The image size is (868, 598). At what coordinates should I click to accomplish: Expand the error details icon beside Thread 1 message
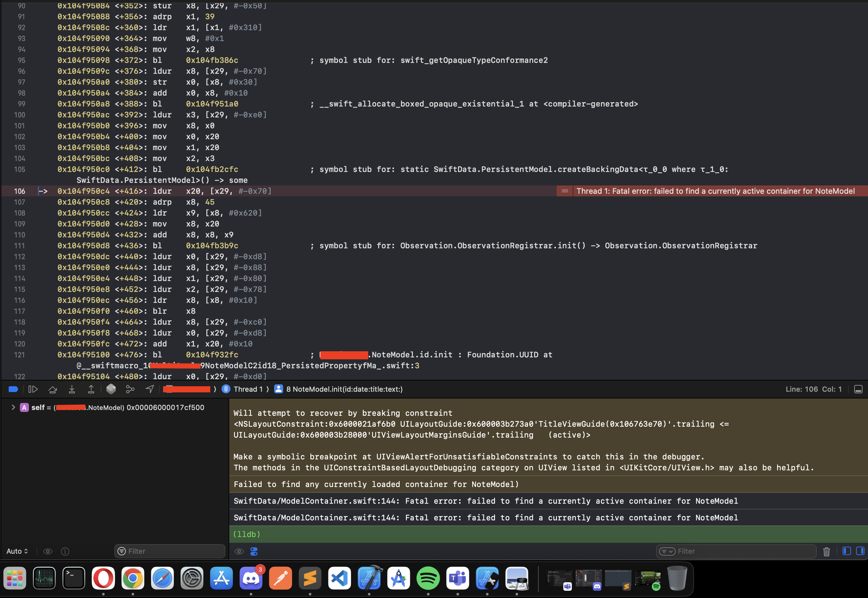565,191
